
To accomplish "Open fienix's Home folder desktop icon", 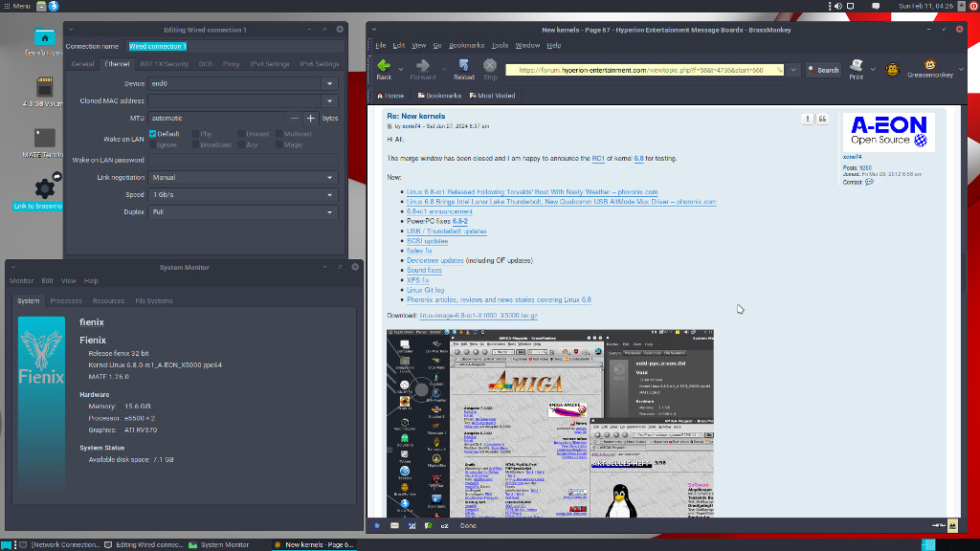I will 44,37.
